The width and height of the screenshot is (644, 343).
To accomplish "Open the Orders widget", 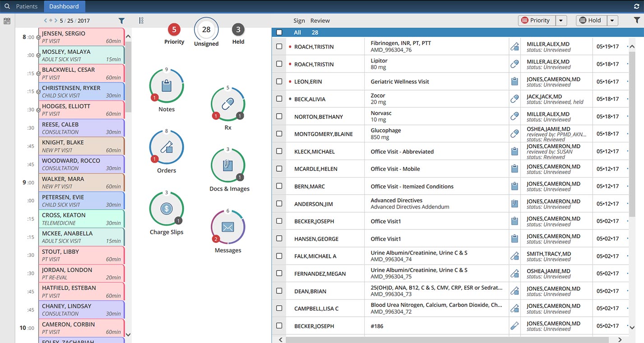I will [166, 147].
